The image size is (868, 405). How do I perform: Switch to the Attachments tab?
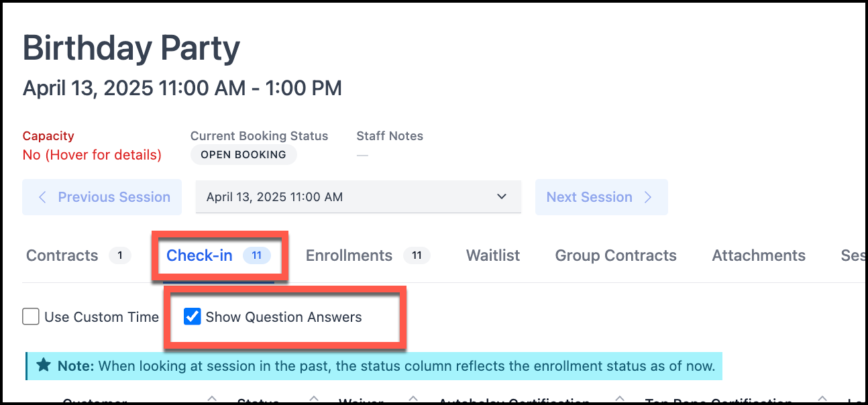[759, 255]
